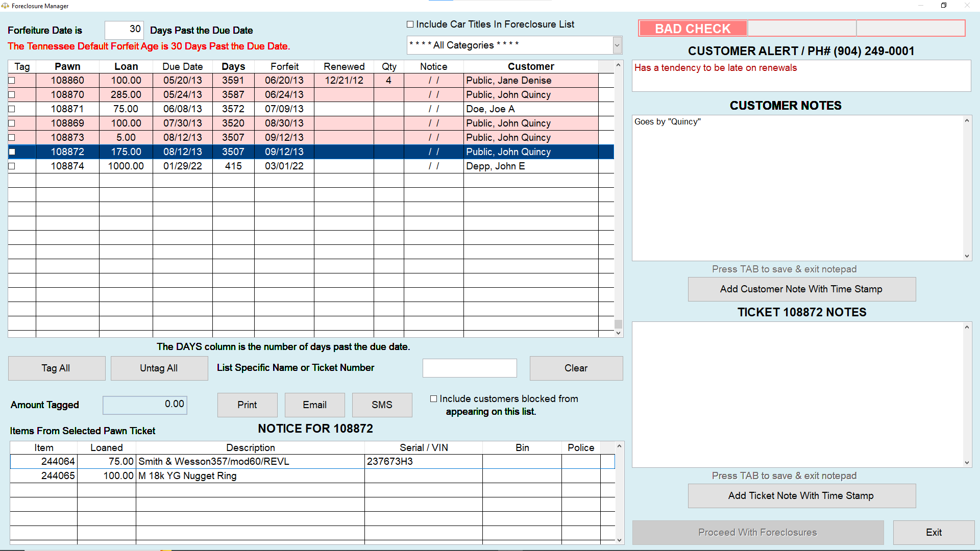This screenshot has width=980, height=551.
Task: Click scroll down arrow in Customer Notes
Action: [x=967, y=256]
